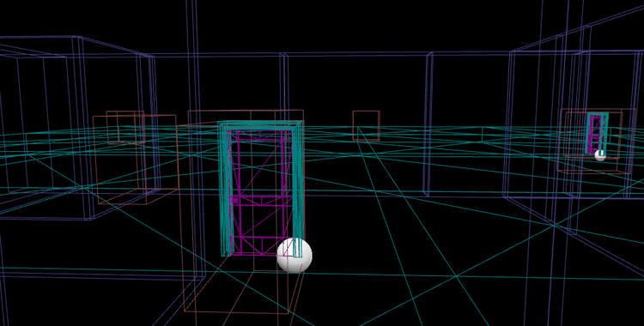Screen dimensions: 644x326
Task: Select the large white sphere by the door
Action: [294, 256]
